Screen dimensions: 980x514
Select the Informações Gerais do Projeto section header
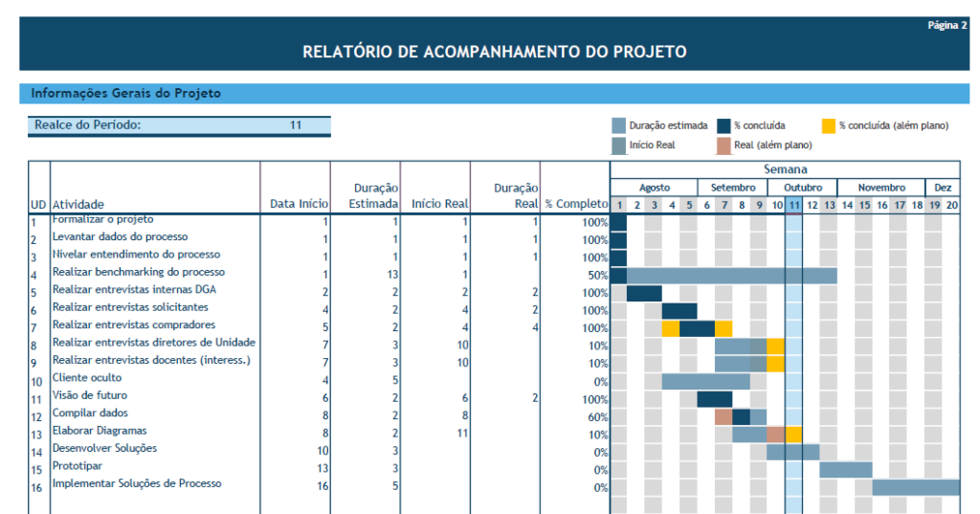click(x=125, y=94)
